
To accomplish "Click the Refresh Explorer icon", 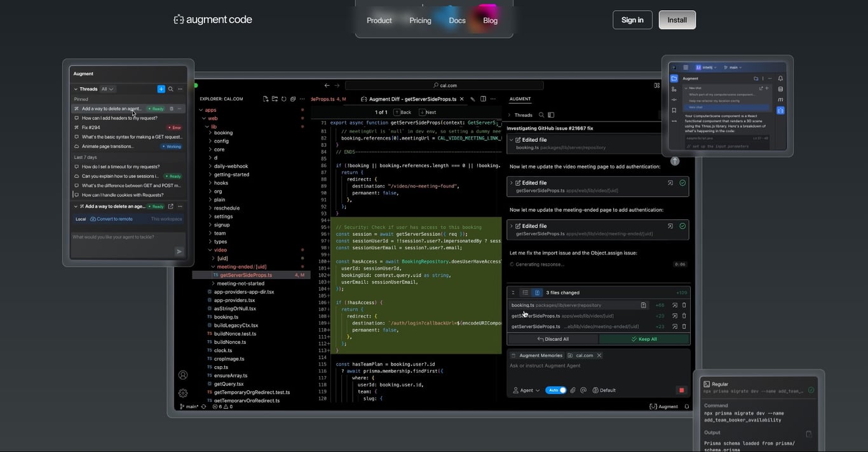I will coord(284,99).
